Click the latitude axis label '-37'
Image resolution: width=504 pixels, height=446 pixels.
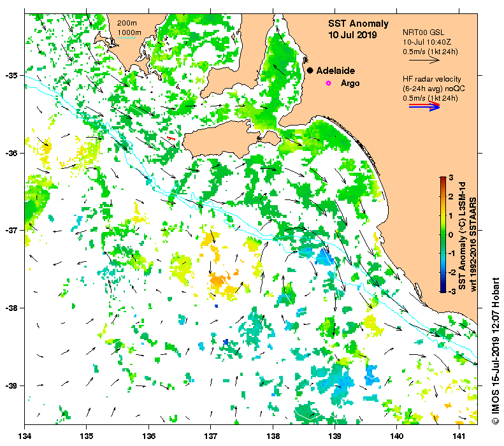(x=11, y=231)
